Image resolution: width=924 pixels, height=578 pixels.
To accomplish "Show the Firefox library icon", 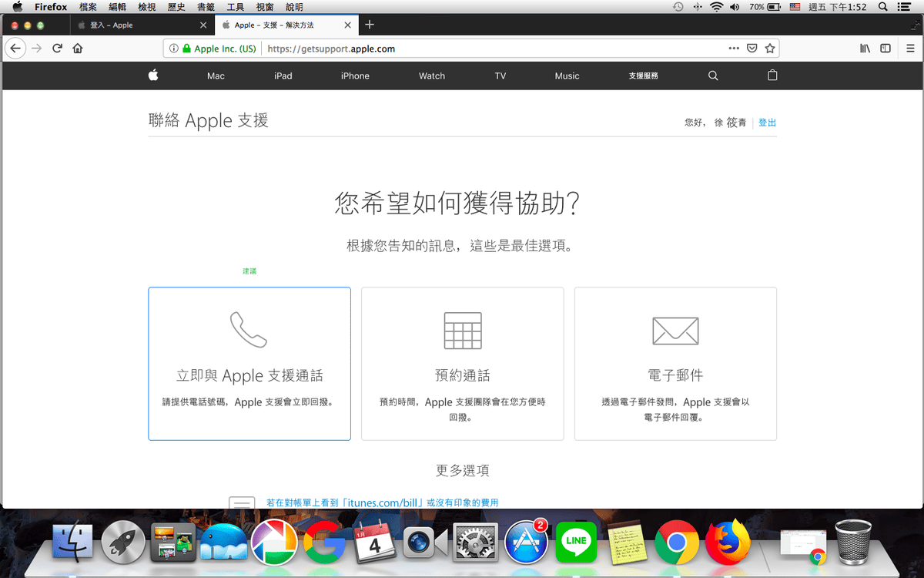I will (865, 49).
